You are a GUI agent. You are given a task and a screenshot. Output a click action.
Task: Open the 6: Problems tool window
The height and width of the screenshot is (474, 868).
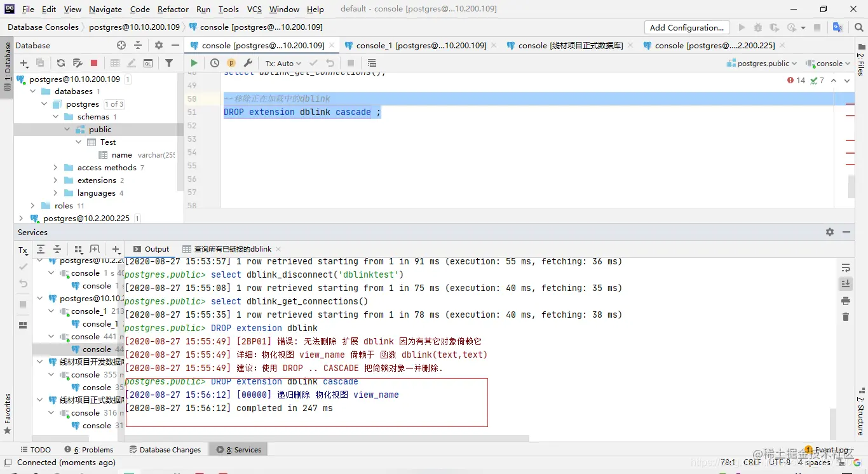(x=88, y=449)
